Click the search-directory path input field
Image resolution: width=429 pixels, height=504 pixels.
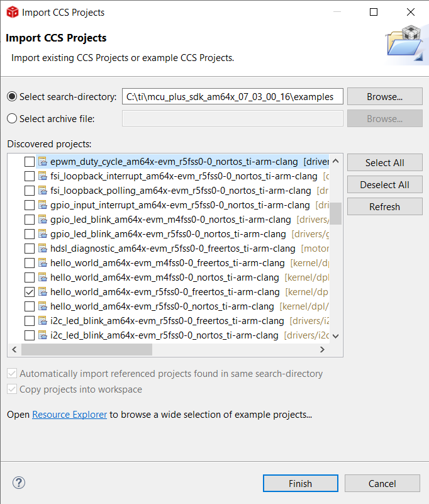pos(232,96)
